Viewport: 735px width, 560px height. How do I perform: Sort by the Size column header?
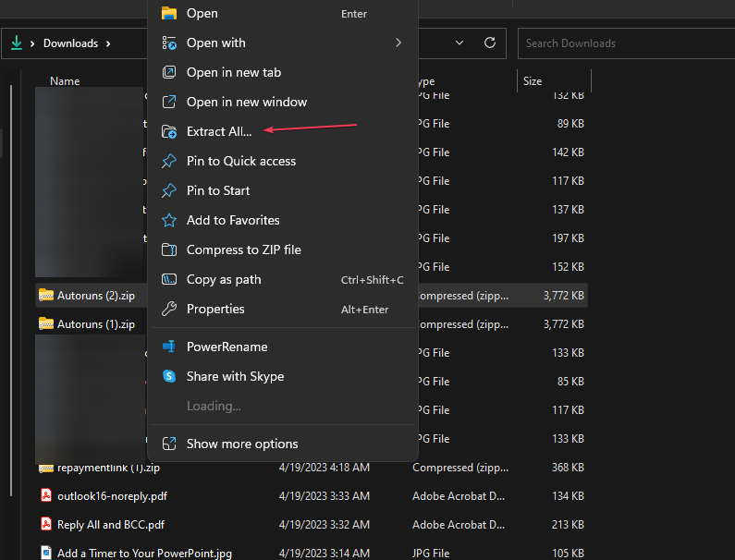click(533, 81)
